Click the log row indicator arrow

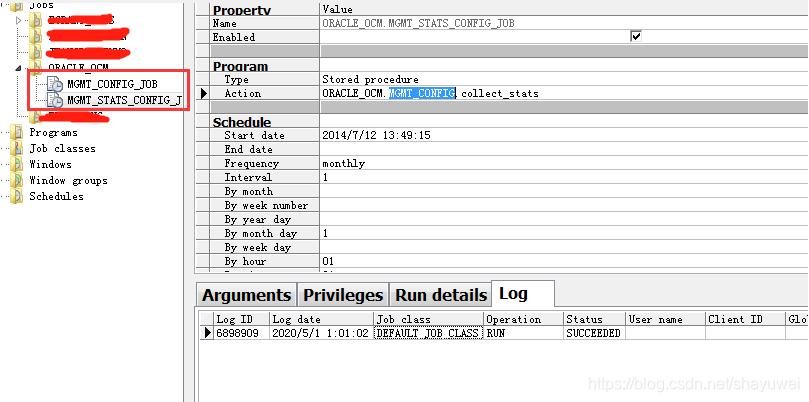coord(208,333)
